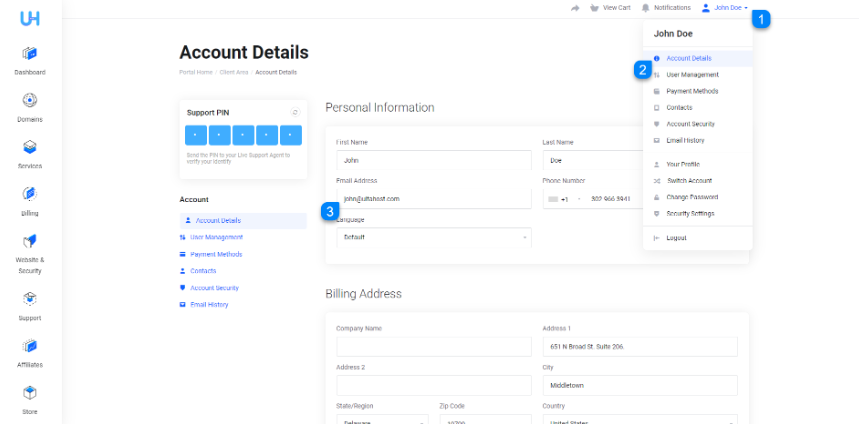The height and width of the screenshot is (424, 859).
Task: Click the Support PIN refresh icon
Action: tap(295, 112)
